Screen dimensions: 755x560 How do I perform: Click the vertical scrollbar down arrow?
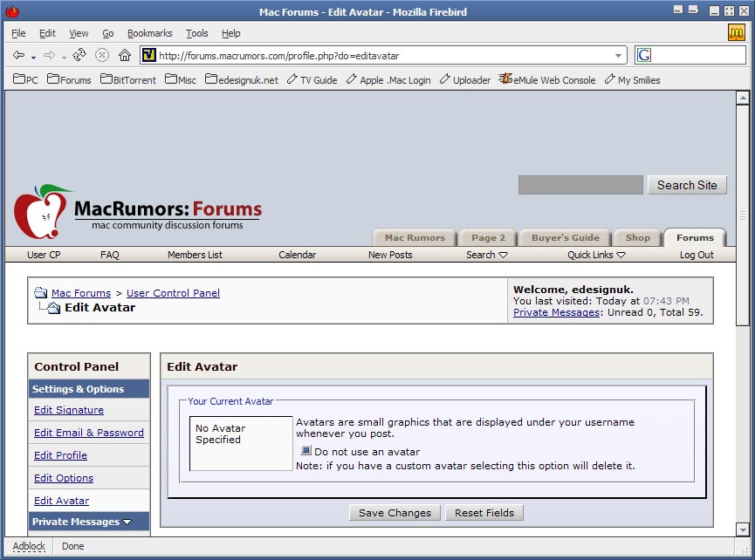coord(743,529)
